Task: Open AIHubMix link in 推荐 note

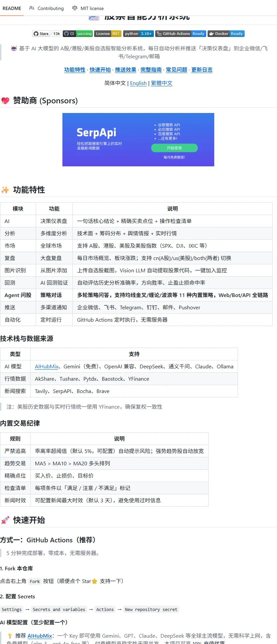Action: tap(40, 636)
